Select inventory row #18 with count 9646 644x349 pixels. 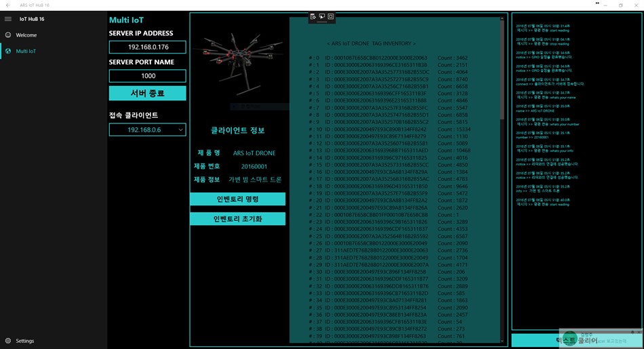click(388, 186)
